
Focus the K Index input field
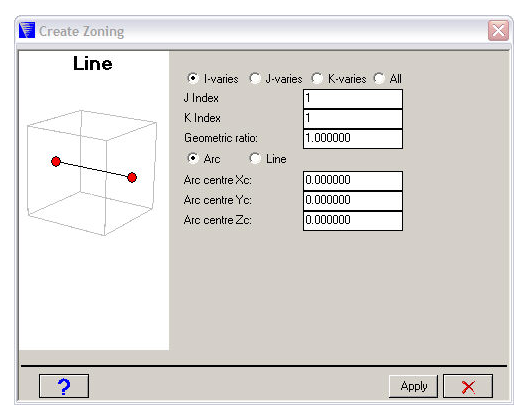tap(353, 119)
